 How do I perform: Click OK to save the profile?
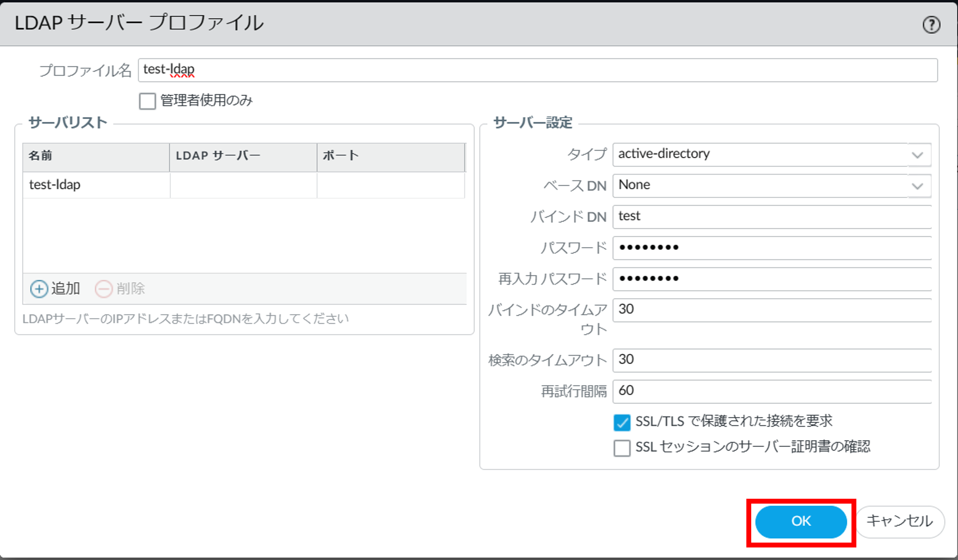point(801,522)
